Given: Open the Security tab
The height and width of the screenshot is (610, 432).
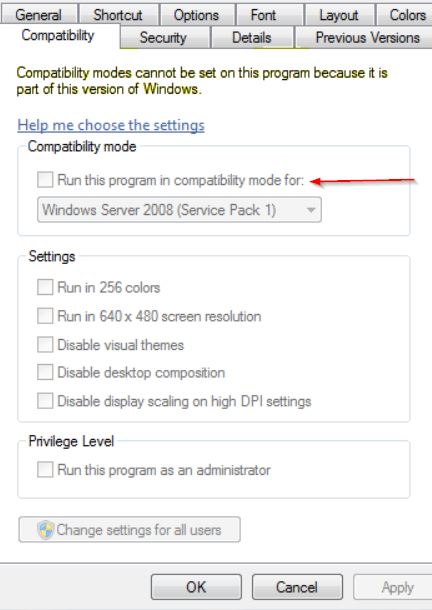Looking at the screenshot, I should point(163,38).
